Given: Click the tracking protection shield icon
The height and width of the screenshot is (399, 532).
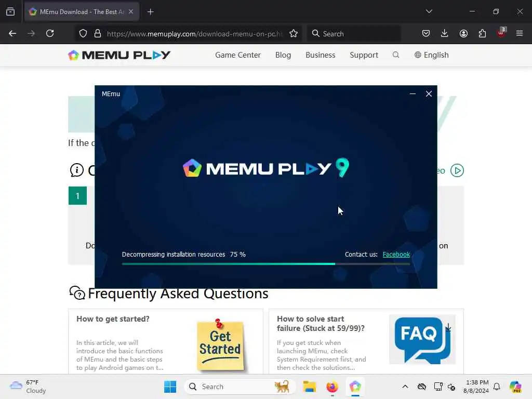Looking at the screenshot, I should click(83, 33).
